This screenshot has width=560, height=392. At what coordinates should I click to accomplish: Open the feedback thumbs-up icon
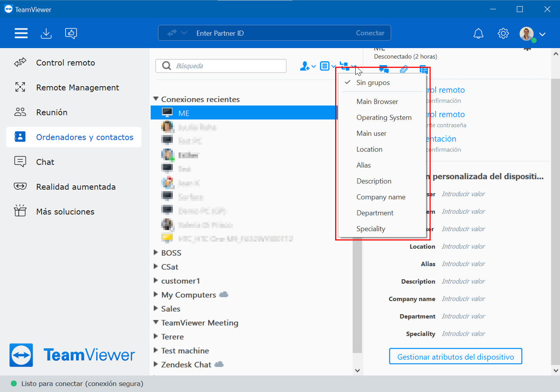click(x=71, y=33)
